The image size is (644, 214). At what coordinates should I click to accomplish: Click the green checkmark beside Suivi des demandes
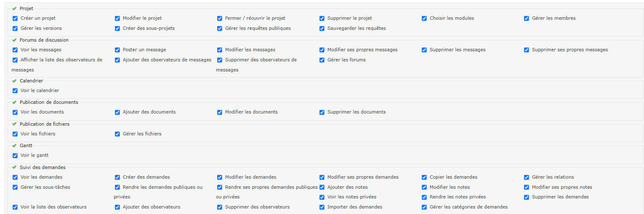(14, 167)
